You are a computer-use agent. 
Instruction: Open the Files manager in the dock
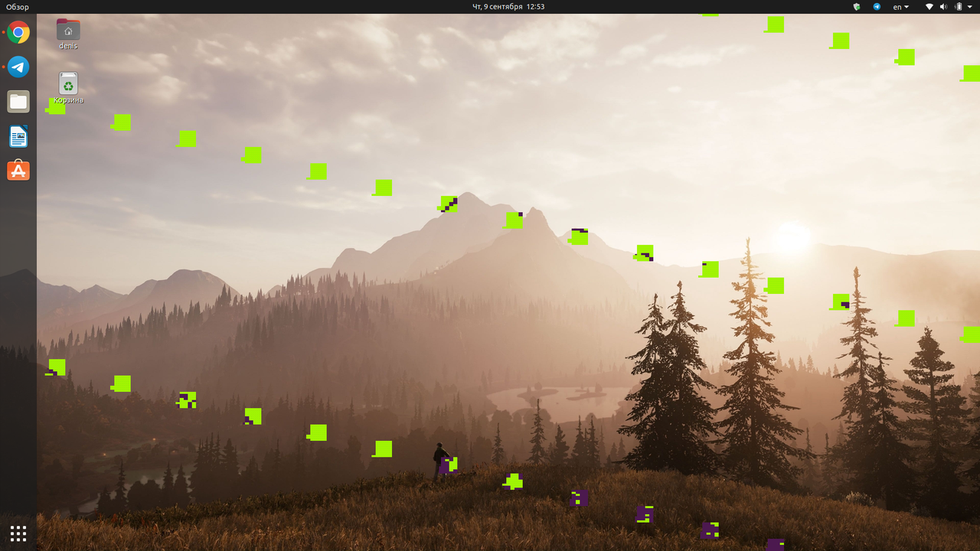click(18, 101)
